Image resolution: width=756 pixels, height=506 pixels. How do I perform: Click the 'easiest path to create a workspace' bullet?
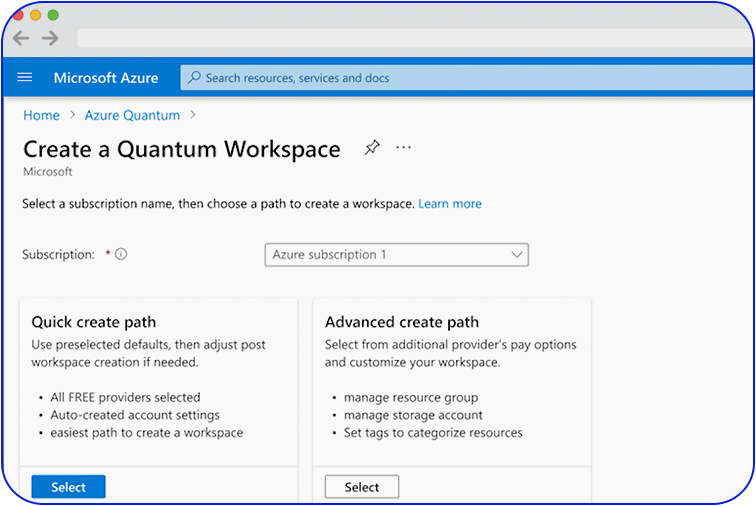tap(147, 433)
